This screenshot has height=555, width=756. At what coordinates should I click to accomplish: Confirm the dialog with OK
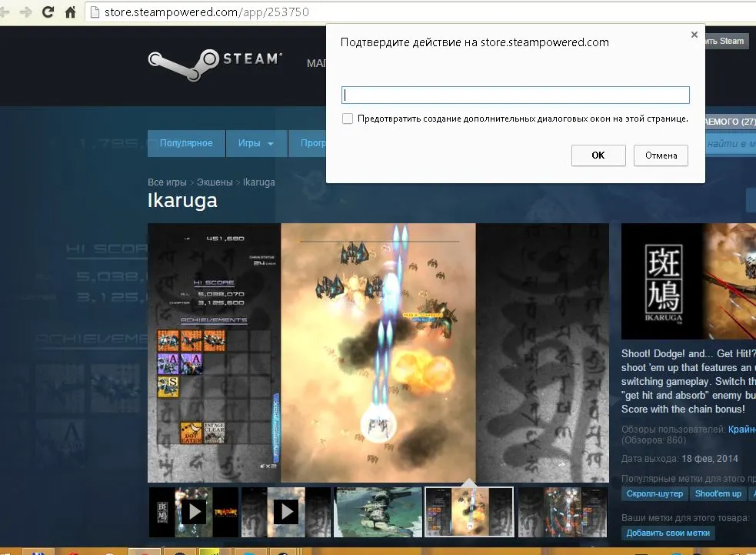(x=598, y=155)
